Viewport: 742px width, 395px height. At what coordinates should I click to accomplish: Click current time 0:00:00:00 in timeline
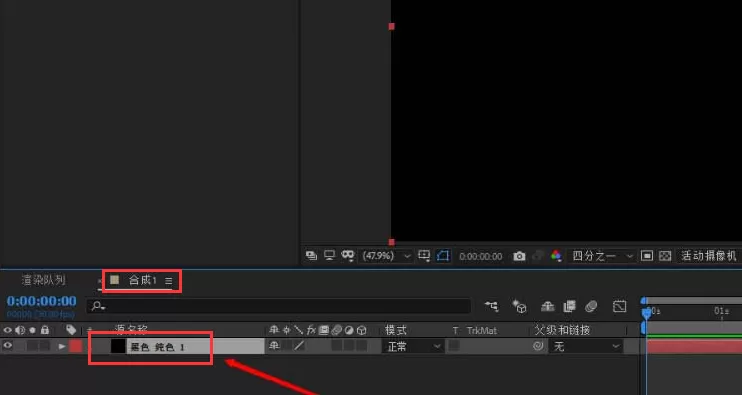pos(42,301)
